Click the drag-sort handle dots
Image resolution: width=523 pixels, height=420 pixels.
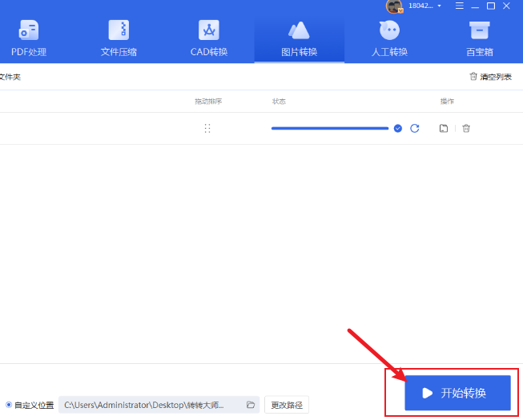point(207,128)
